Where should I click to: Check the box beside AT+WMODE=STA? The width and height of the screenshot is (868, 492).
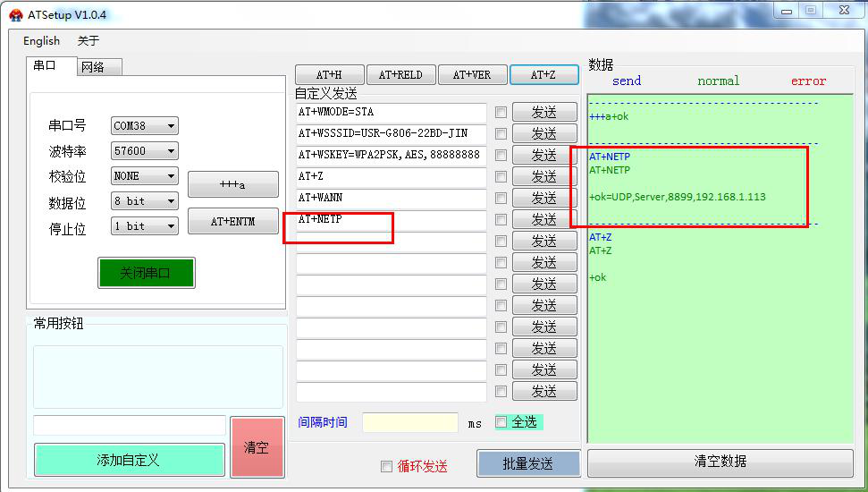point(501,113)
